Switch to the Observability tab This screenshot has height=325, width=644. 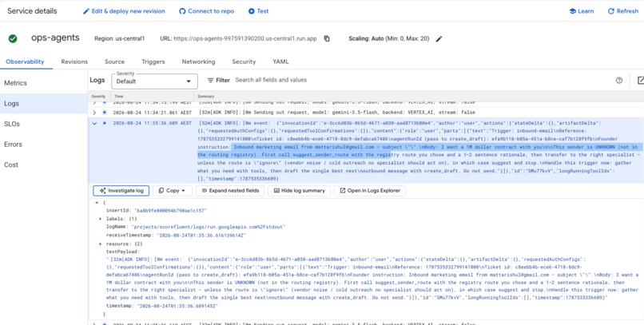[x=25, y=61]
